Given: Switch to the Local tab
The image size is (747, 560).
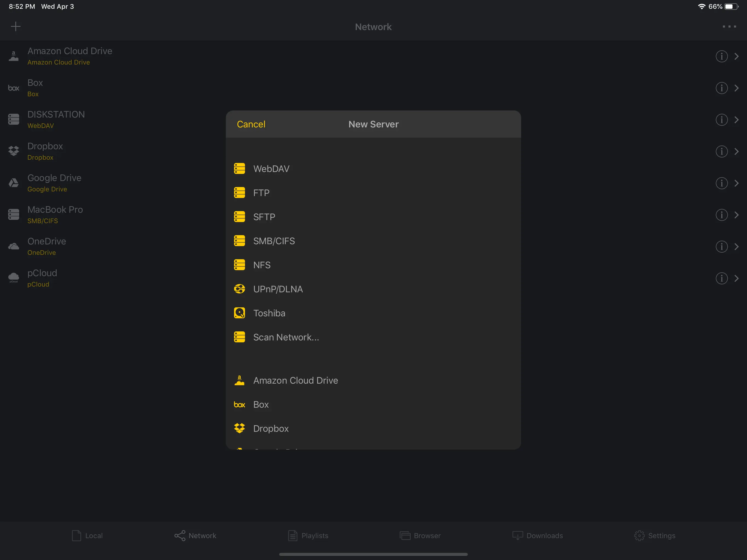Looking at the screenshot, I should pos(87,536).
